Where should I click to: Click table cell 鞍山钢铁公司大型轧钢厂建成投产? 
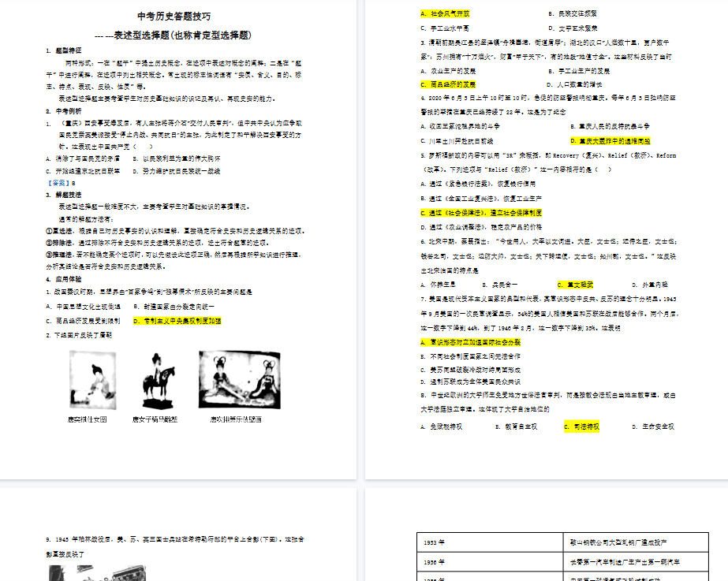pos(636,542)
